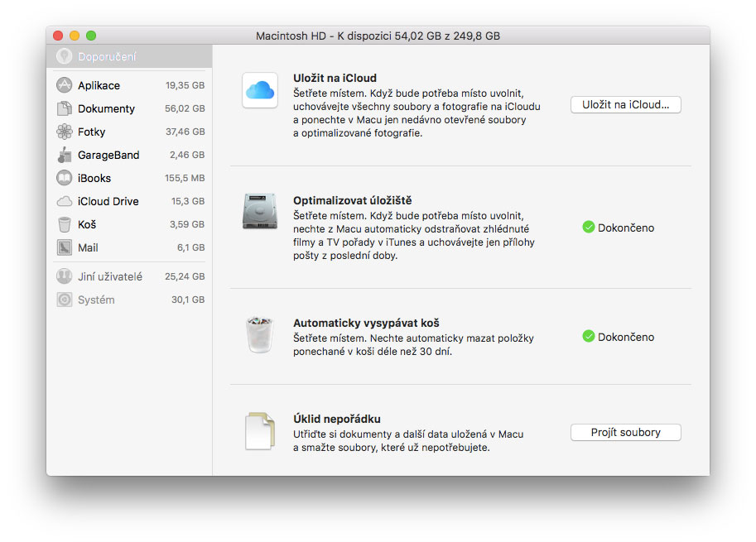
Task: Click the Jiní uživatelé sidebar entry
Action: tap(130, 276)
